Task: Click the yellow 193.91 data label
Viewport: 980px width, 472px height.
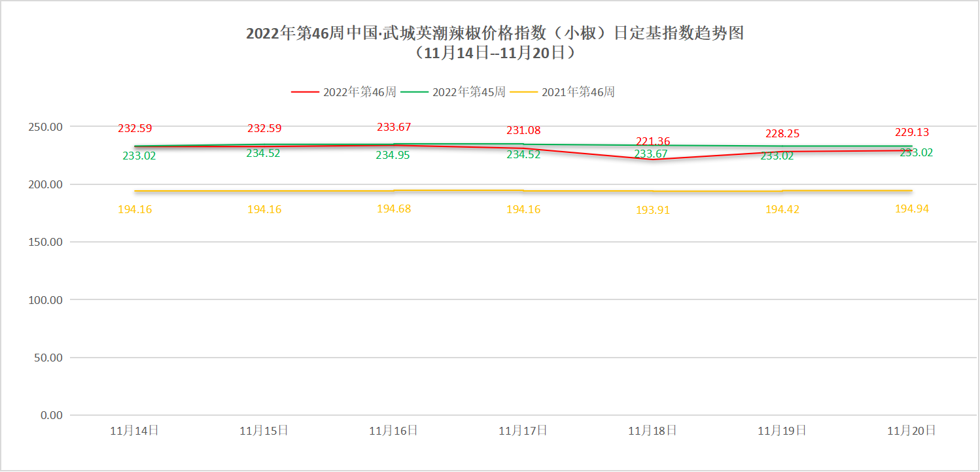Action: (x=653, y=211)
